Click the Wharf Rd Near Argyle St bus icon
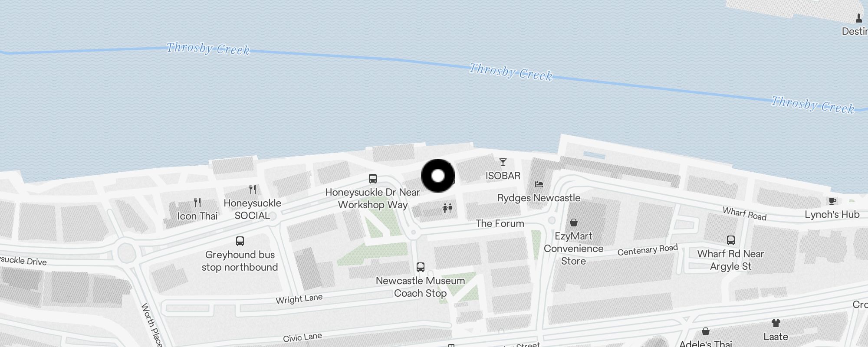Screen dimensions: 868x347 [x=730, y=240]
